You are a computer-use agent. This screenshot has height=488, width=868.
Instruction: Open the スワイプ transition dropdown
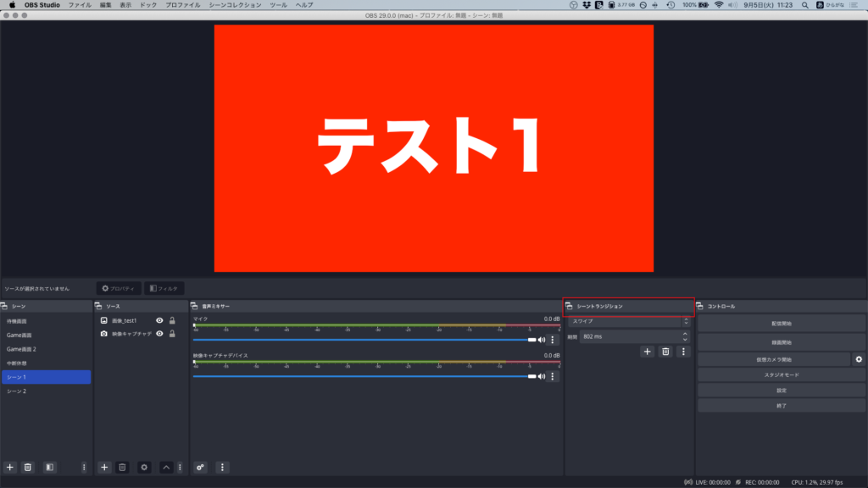pyautogui.click(x=628, y=322)
